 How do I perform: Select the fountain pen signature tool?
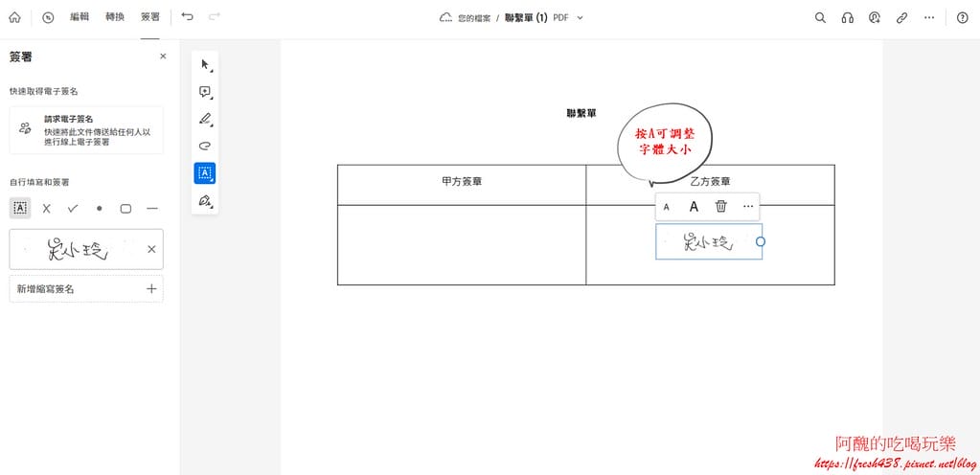tap(205, 200)
